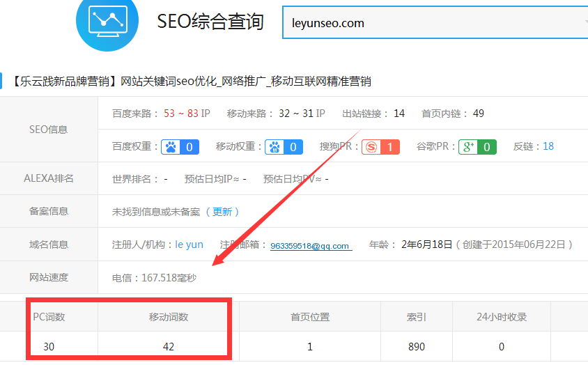Click the 谷歌PR value 0 badge
This screenshot has width=588, height=365.
[487, 147]
